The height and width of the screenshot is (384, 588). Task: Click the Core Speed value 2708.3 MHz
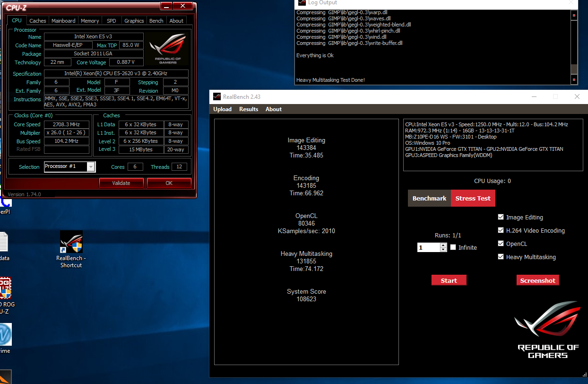click(66, 124)
